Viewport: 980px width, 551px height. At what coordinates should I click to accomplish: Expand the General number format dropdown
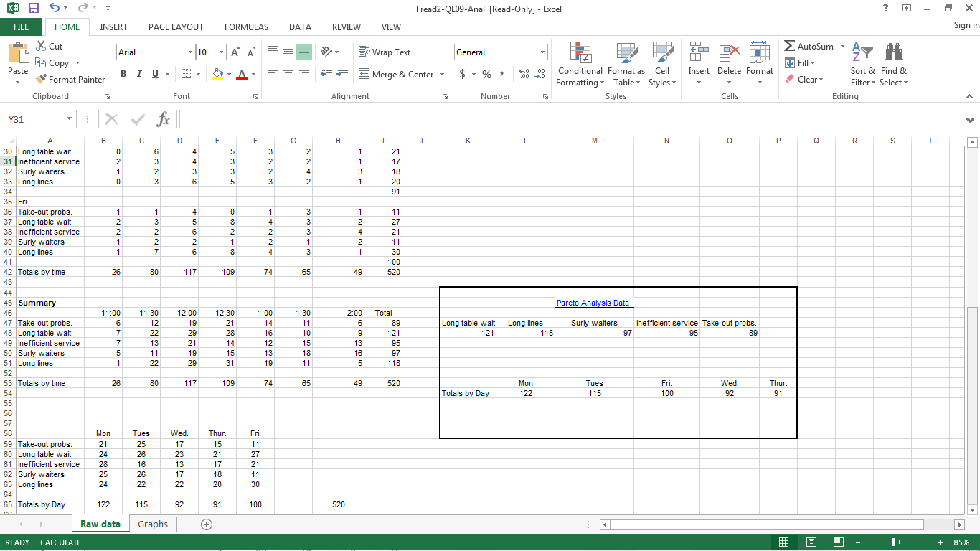tap(542, 52)
